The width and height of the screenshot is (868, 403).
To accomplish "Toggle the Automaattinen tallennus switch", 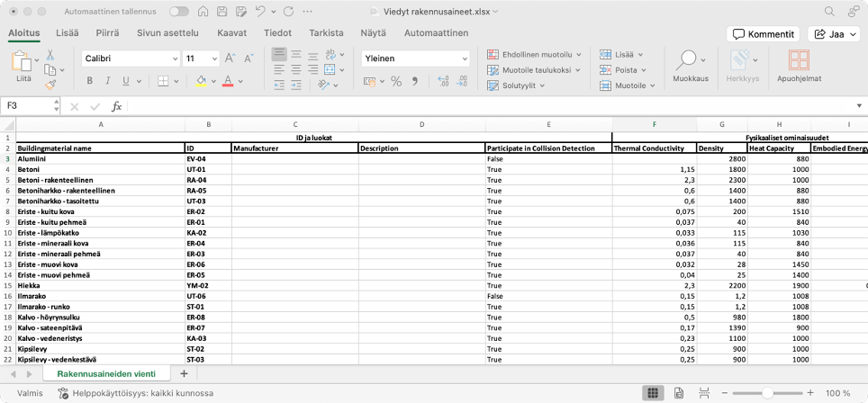I will click(x=178, y=12).
